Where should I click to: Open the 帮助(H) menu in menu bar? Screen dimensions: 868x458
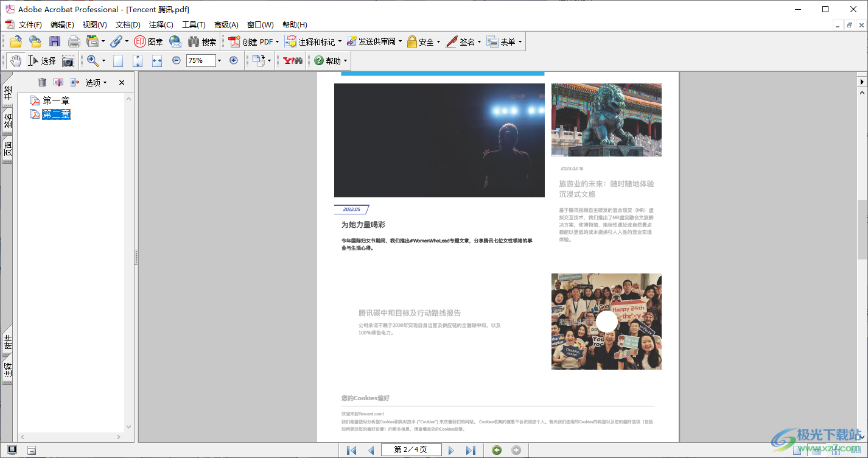tap(295, 25)
